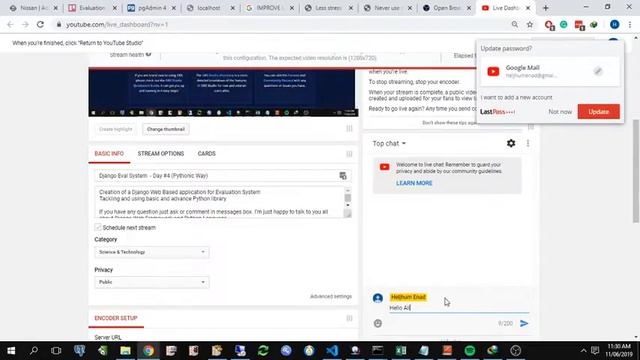Open the emoji picker in chat
Image resolution: width=640 pixels, height=360 pixels.
click(378, 323)
